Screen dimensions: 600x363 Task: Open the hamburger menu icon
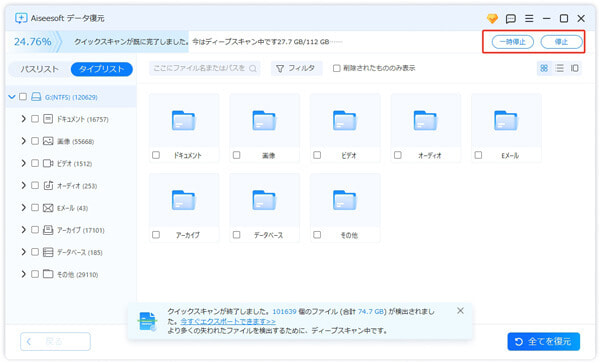click(x=529, y=18)
